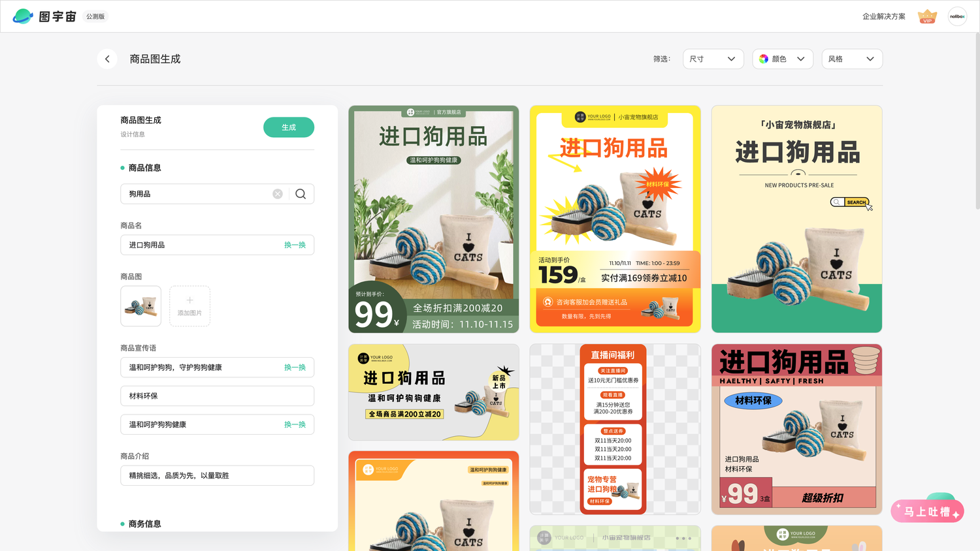Click the magnifier search icon
Viewport: 980px width, 551px height.
click(301, 194)
